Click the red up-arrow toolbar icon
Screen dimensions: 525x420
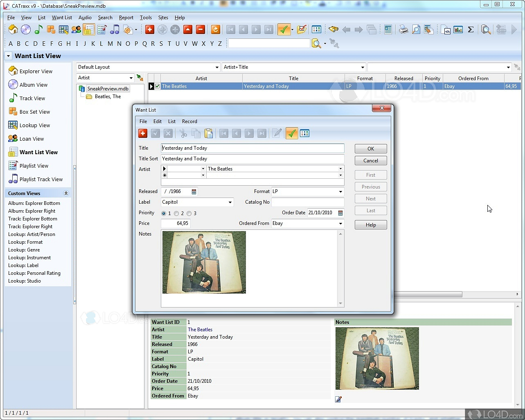pos(188,29)
